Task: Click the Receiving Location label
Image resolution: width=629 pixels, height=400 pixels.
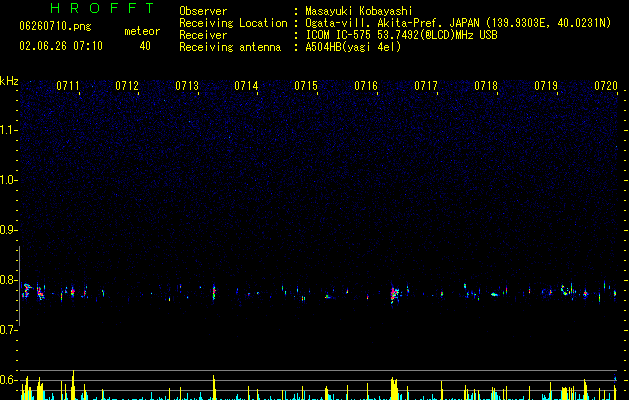Action: [233, 23]
